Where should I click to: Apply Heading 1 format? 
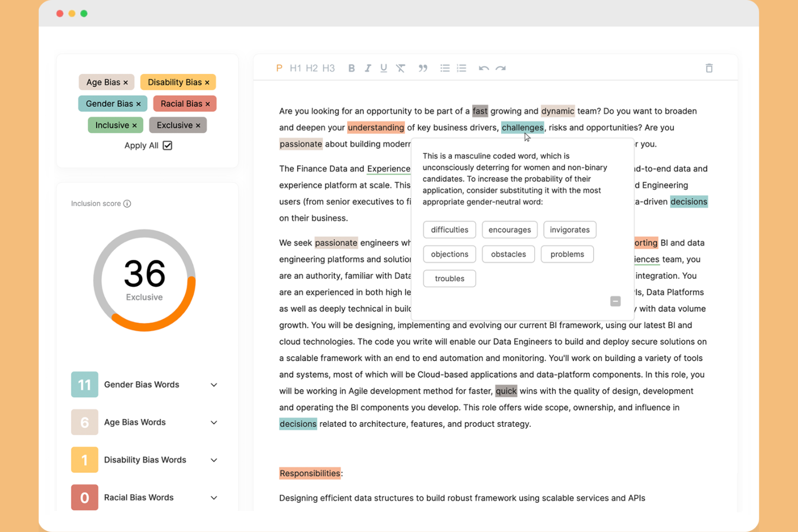point(295,68)
